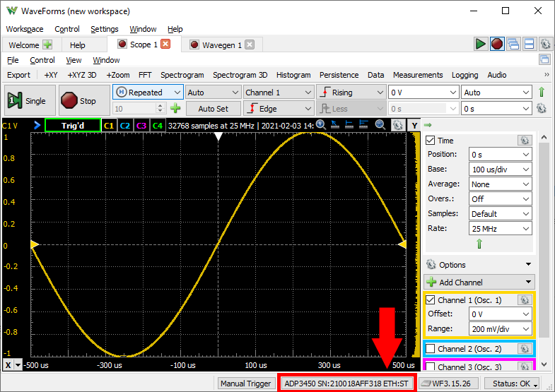Uncheck the Channel 1 (Osc. 1) checkbox
555x392 pixels.
click(x=430, y=299)
